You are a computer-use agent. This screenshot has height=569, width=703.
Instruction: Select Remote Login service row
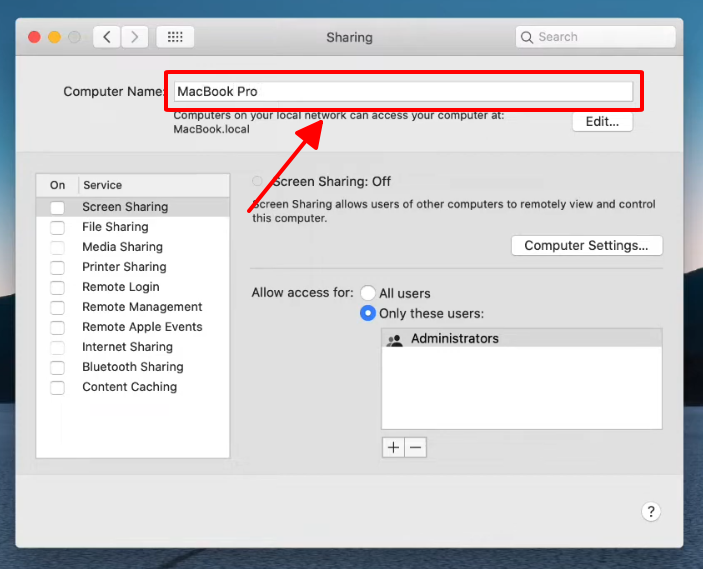point(133,287)
